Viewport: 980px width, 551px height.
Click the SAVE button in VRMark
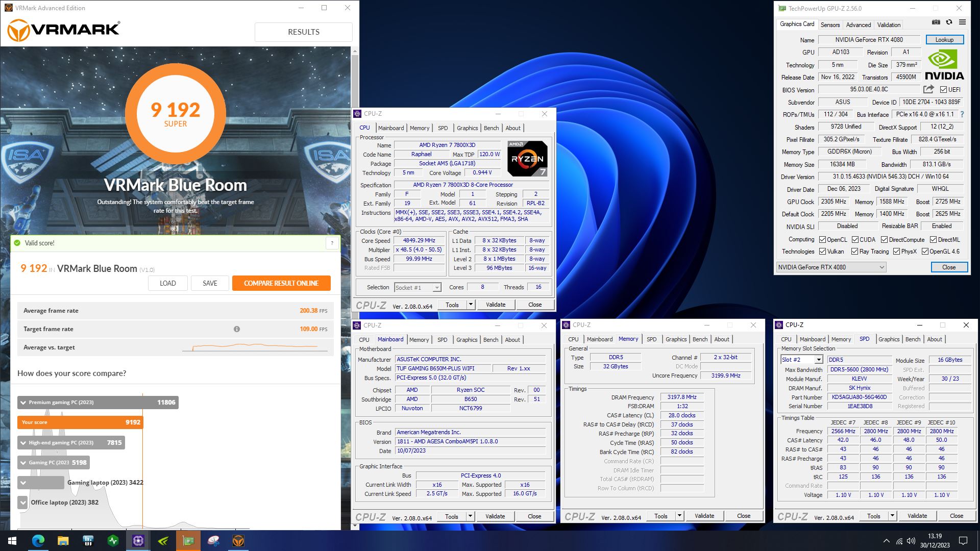pos(210,283)
